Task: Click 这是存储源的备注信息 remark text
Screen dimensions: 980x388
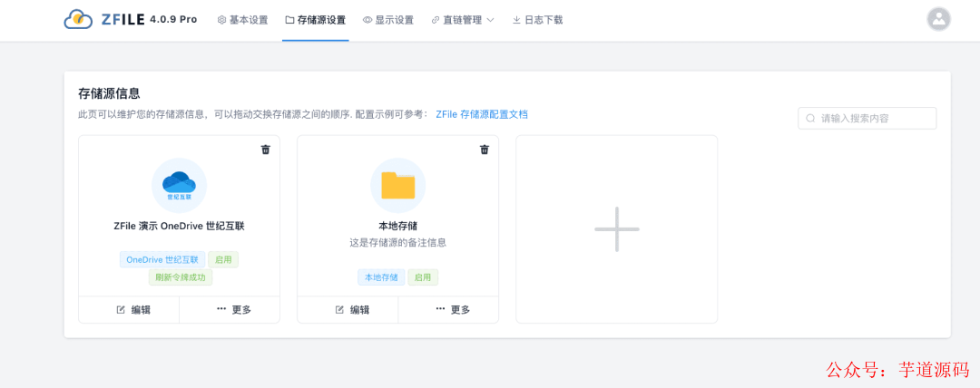Action: pos(398,242)
